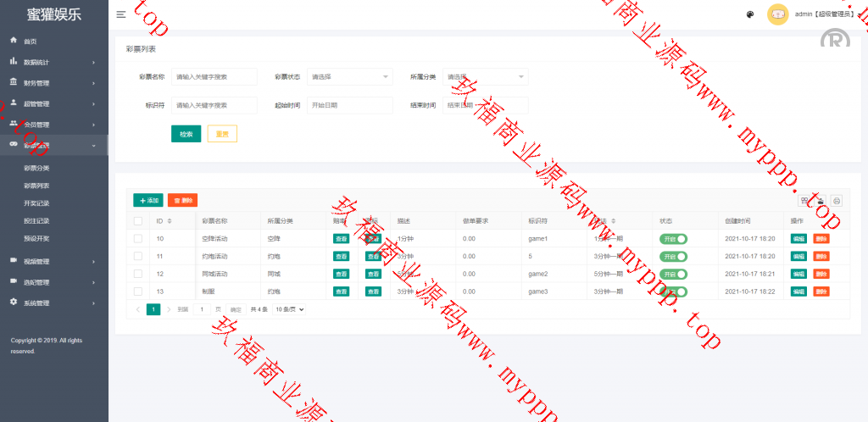Click the green 检索 search button
The image size is (868, 422).
coord(186,134)
